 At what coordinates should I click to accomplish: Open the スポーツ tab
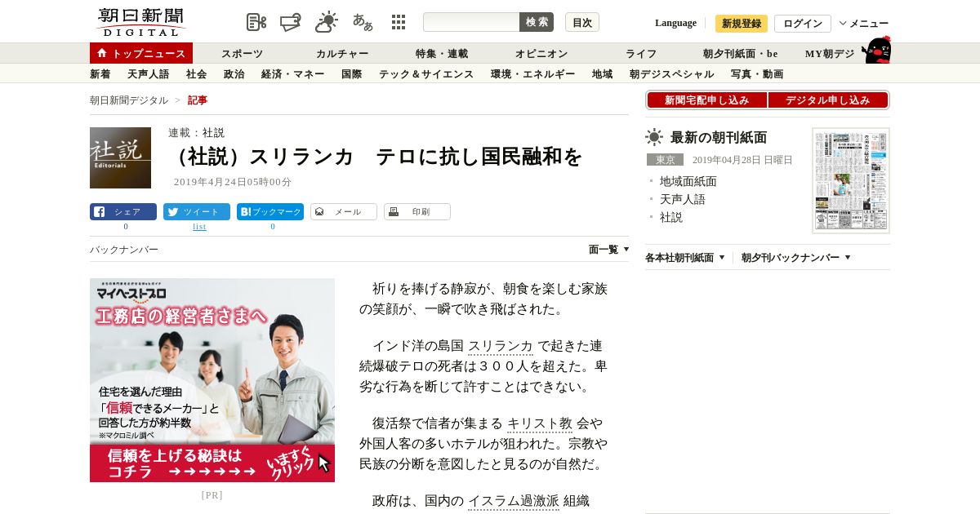tap(243, 54)
